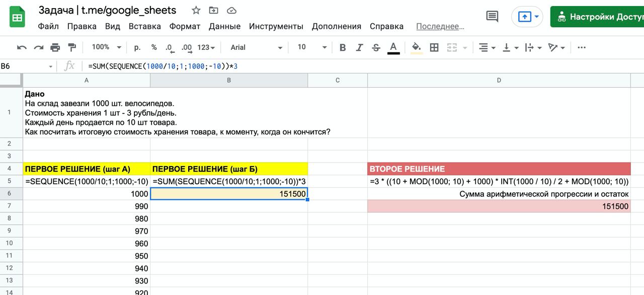The image size is (644, 295).
Task: Open the Правка menu
Action: coord(82,26)
